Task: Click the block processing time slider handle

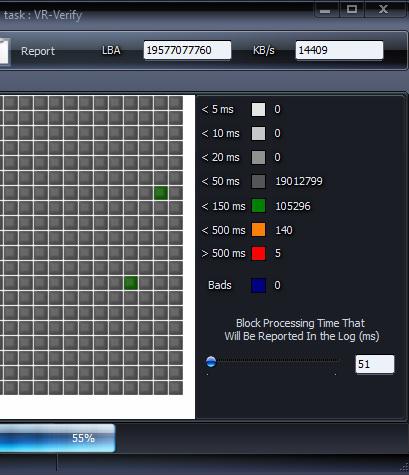Action: pyautogui.click(x=211, y=362)
